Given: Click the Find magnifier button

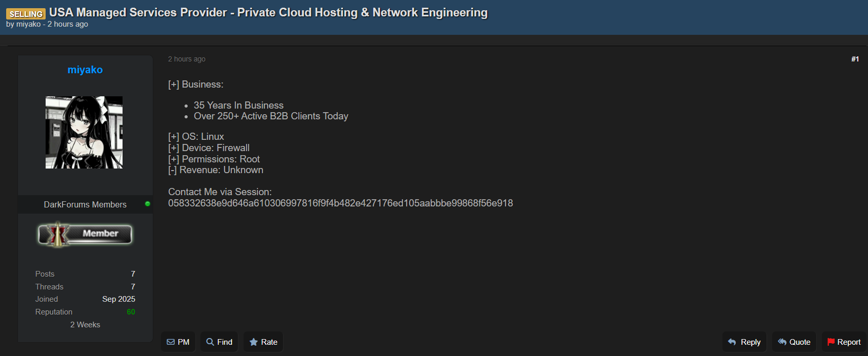Looking at the screenshot, I should coord(219,342).
